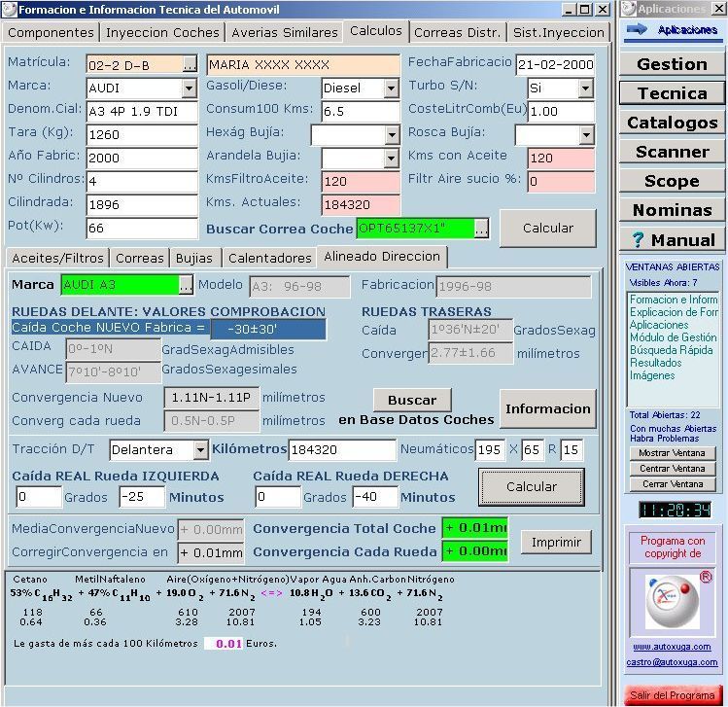The image size is (728, 707).
Task: Select 'Búsqueda Rápida' in open windows list
Action: 671,350
